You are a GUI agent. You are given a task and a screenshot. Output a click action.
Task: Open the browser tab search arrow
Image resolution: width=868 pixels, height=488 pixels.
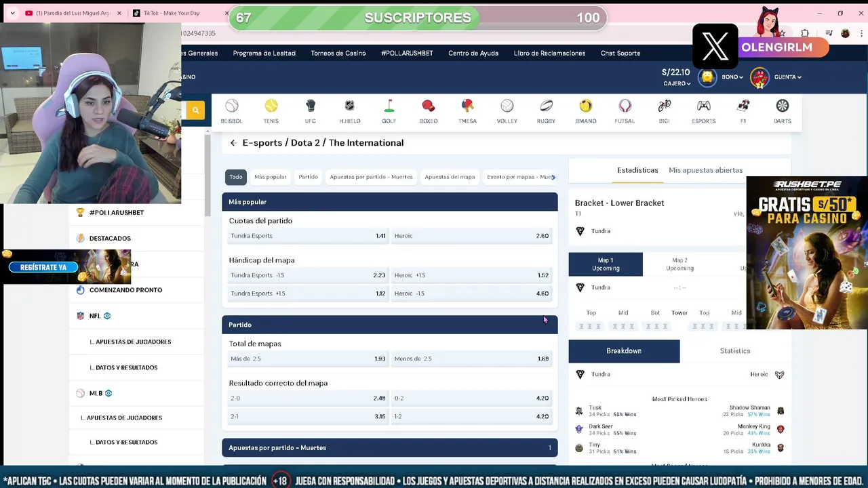coord(12,13)
